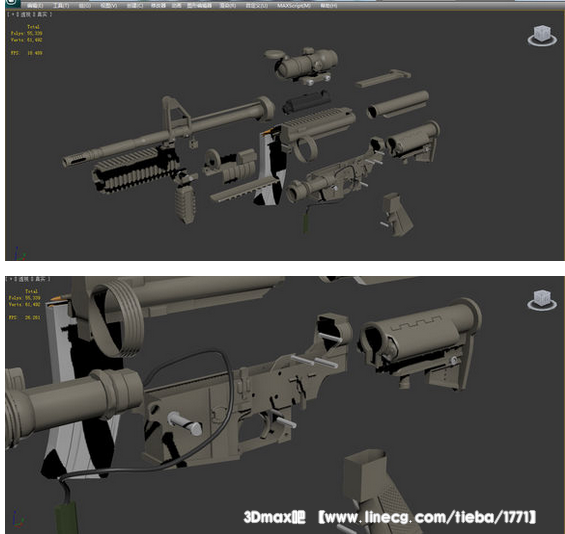This screenshot has height=534, width=565.
Task: Open the 编辑(E) Edit menu
Action: (35, 5)
